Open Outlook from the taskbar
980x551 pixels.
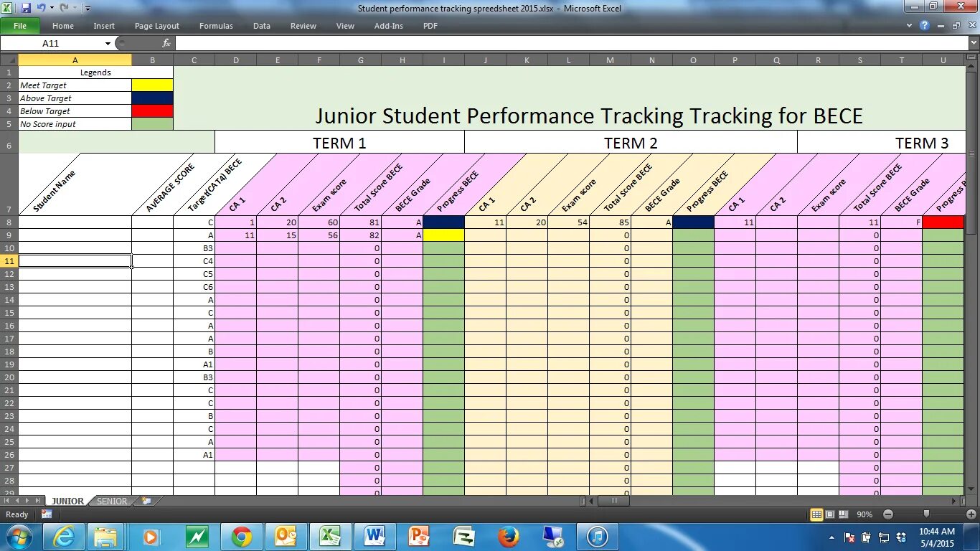point(286,537)
